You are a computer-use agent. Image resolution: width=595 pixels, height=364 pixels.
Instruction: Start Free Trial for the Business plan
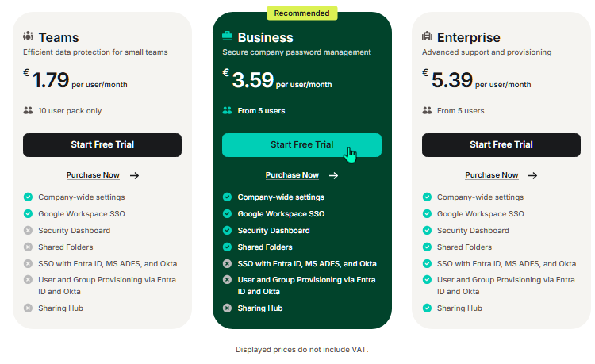coord(301,145)
